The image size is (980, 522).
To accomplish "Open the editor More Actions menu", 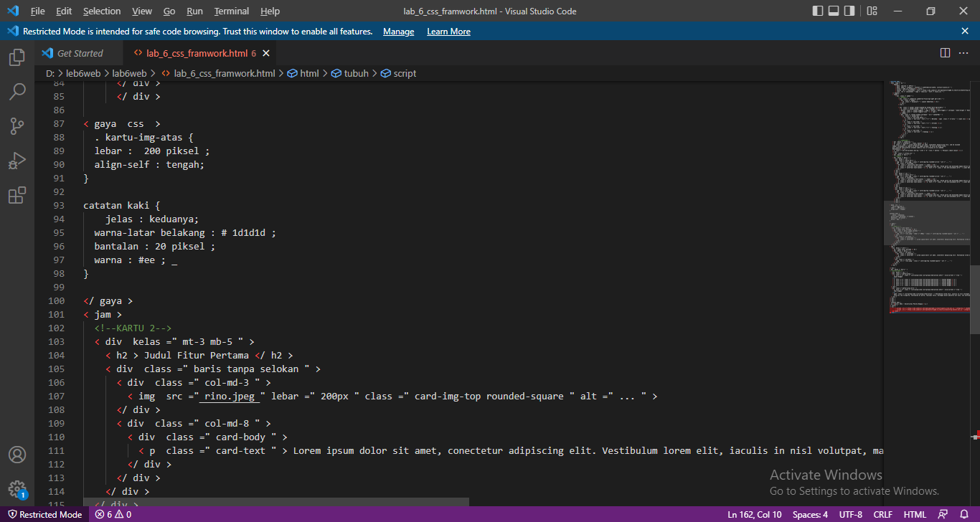I will [963, 52].
